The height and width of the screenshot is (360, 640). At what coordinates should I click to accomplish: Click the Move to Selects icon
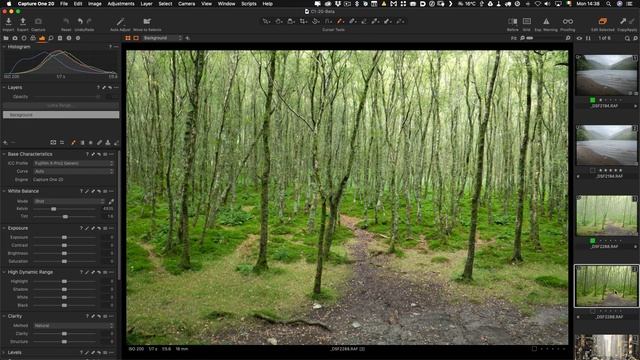(147, 22)
